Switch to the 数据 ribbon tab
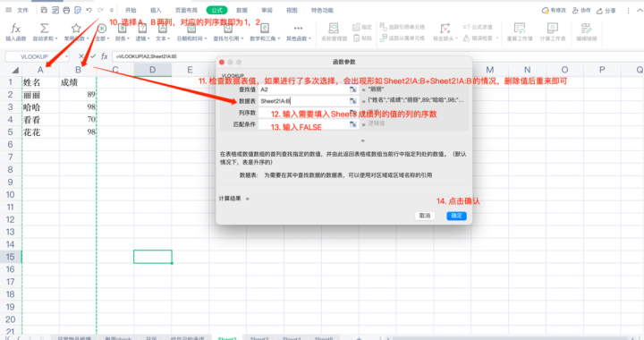The width and height of the screenshot is (644, 340). pos(241,10)
